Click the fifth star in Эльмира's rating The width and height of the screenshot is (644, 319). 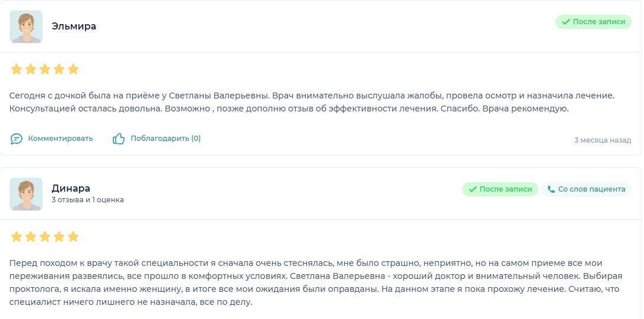point(73,70)
